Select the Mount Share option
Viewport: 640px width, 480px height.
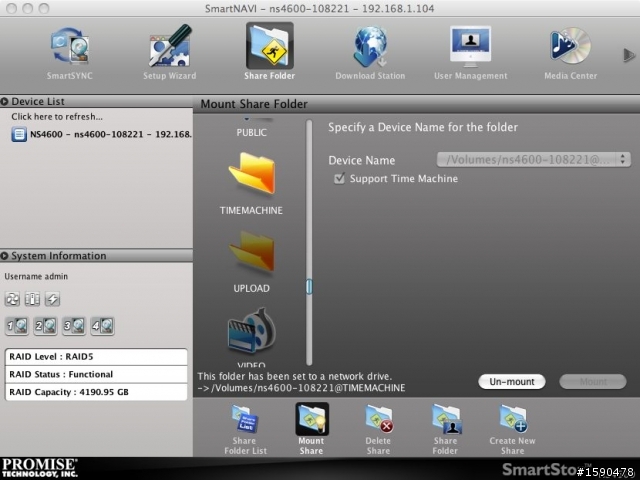[x=311, y=429]
